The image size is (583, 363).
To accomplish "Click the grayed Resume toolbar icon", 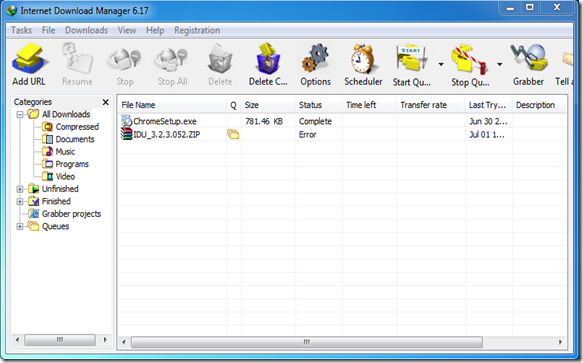I will [77, 58].
